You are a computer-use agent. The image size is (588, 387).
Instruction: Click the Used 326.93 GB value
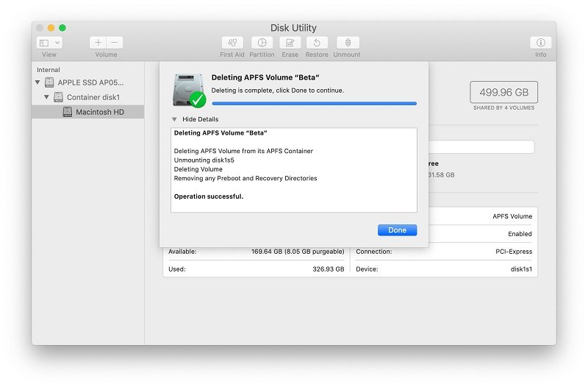(x=328, y=269)
